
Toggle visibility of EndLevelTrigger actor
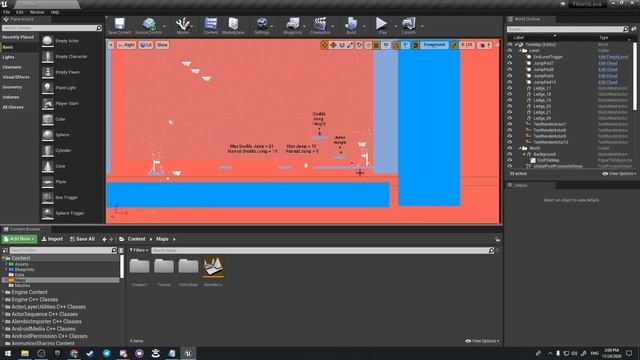pyautogui.click(x=510, y=57)
